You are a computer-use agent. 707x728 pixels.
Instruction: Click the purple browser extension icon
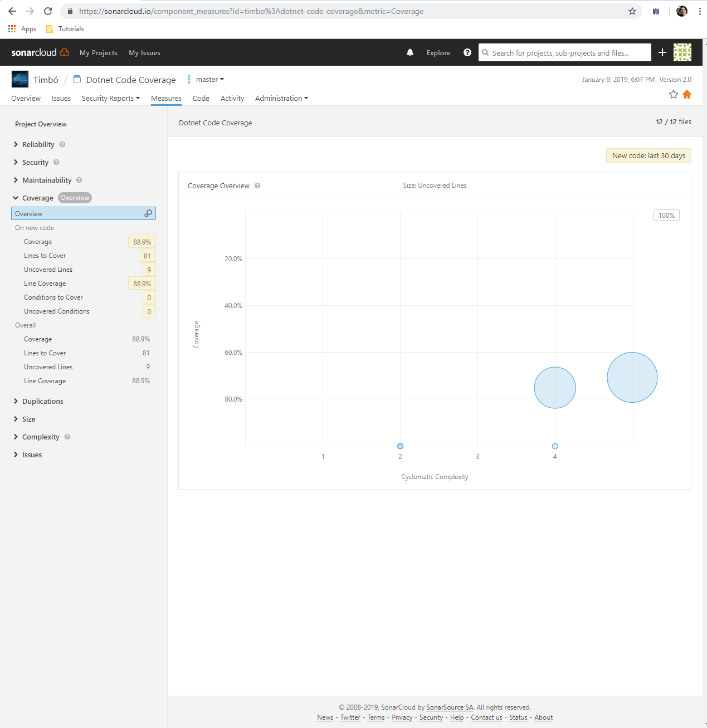pyautogui.click(x=656, y=11)
